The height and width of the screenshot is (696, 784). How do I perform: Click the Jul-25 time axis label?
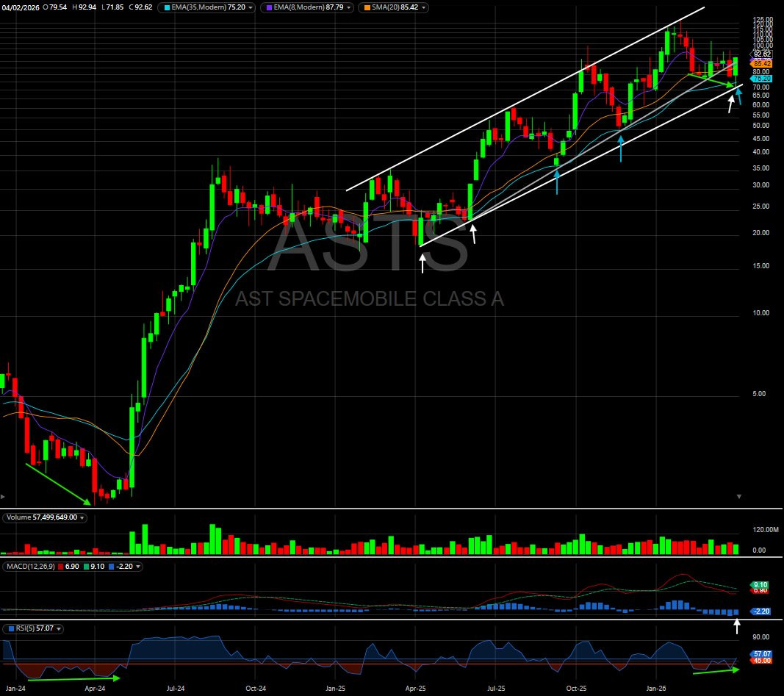pyautogui.click(x=496, y=689)
